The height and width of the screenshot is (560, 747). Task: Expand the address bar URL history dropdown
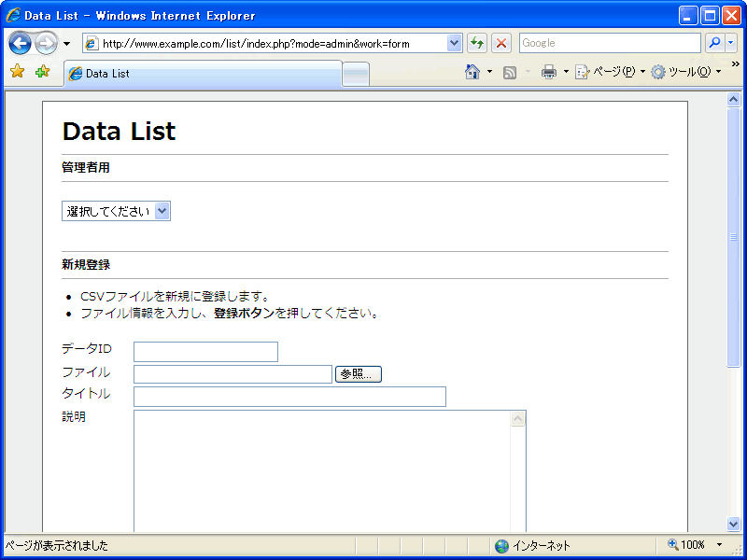(455, 43)
